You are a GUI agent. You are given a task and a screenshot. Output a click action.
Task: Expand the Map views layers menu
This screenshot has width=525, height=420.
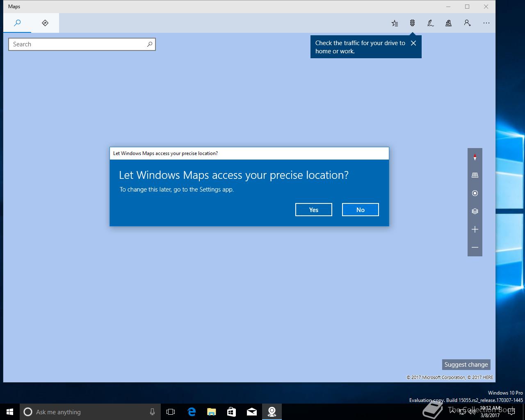coord(475,211)
